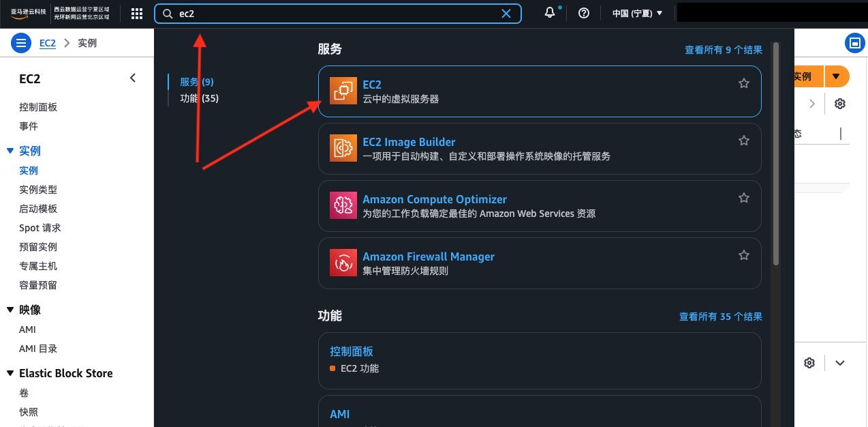Open EC2 Image Builder icon
The height and width of the screenshot is (427, 868).
pos(343,149)
